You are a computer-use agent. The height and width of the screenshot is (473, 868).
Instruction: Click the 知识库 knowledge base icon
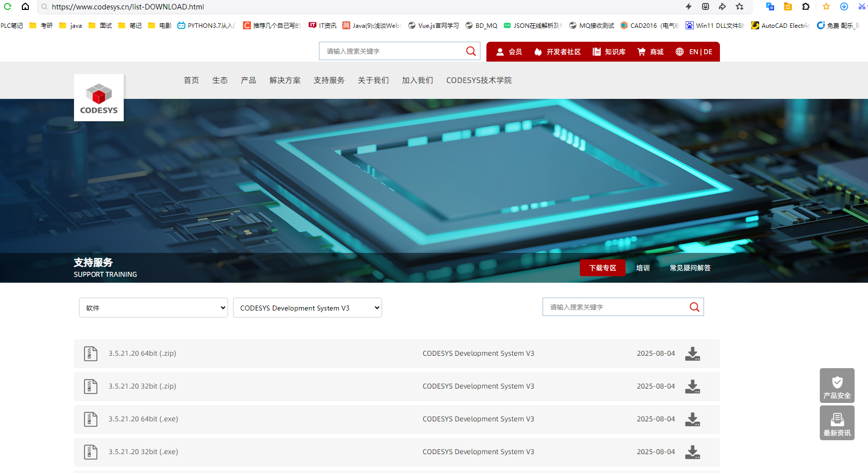(596, 51)
